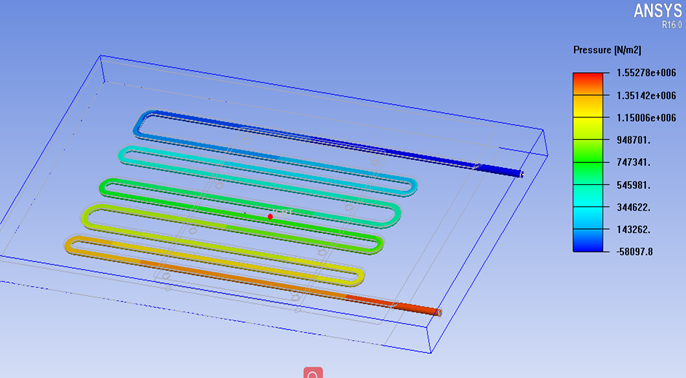Pick the dark blue bottom legend band
Image resolution: width=686 pixels, height=378 pixels.
click(588, 240)
